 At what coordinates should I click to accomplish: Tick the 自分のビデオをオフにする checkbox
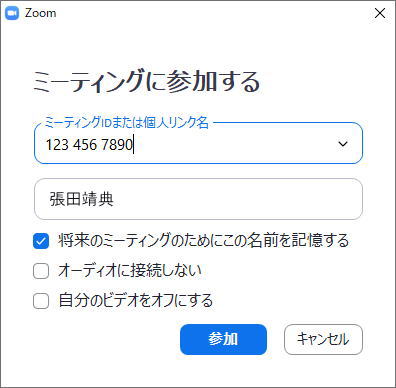[x=41, y=301]
